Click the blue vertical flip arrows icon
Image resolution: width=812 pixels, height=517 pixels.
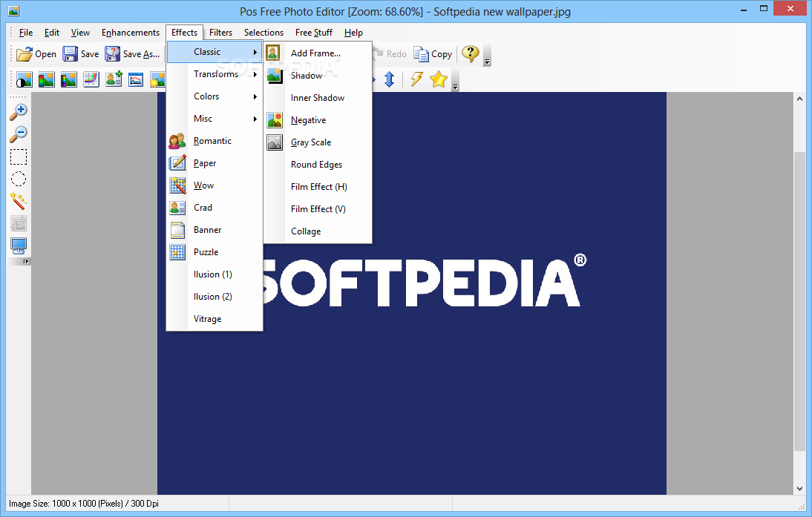(x=390, y=79)
